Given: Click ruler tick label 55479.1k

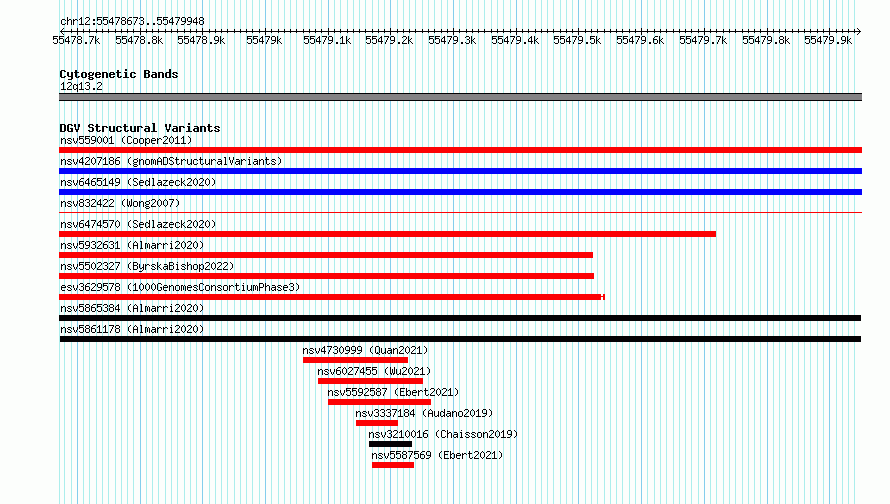Looking at the screenshot, I should (x=327, y=40).
